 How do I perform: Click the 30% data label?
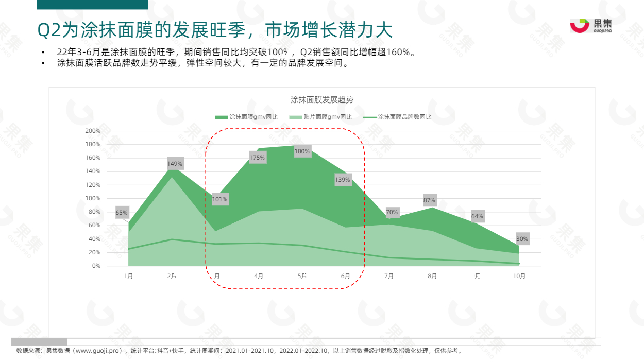pos(522,239)
